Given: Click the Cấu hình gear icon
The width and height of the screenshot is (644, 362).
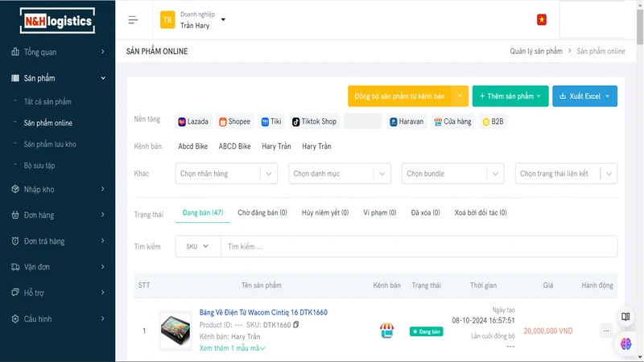Looking at the screenshot, I should 15,319.
